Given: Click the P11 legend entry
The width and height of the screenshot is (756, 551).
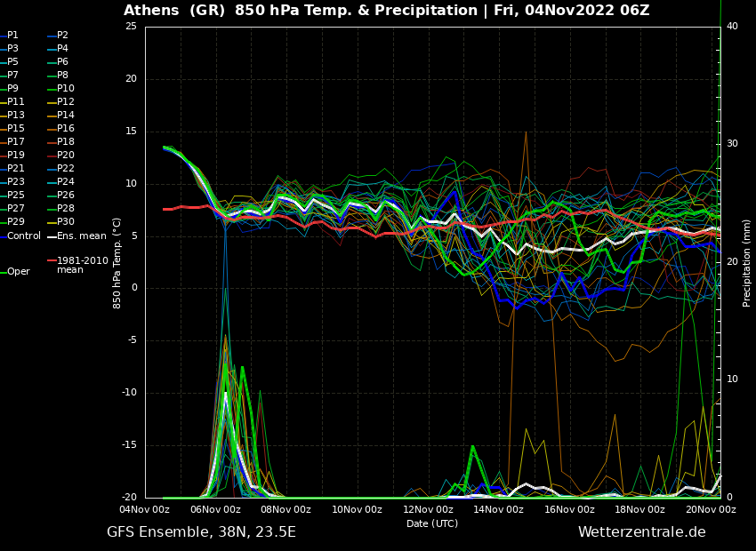Looking at the screenshot, I should point(12,101).
